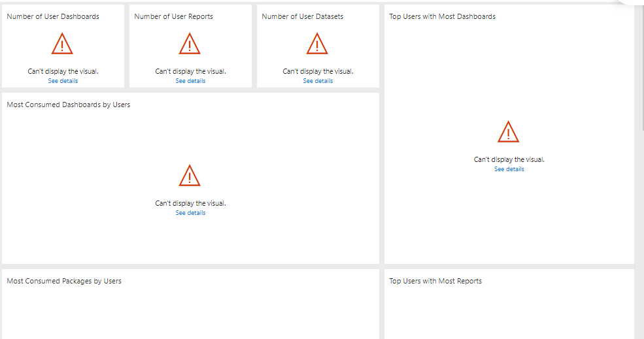Image resolution: width=644 pixels, height=339 pixels.
Task: Select the Top Users with Most Reports title
Action: [x=435, y=281]
